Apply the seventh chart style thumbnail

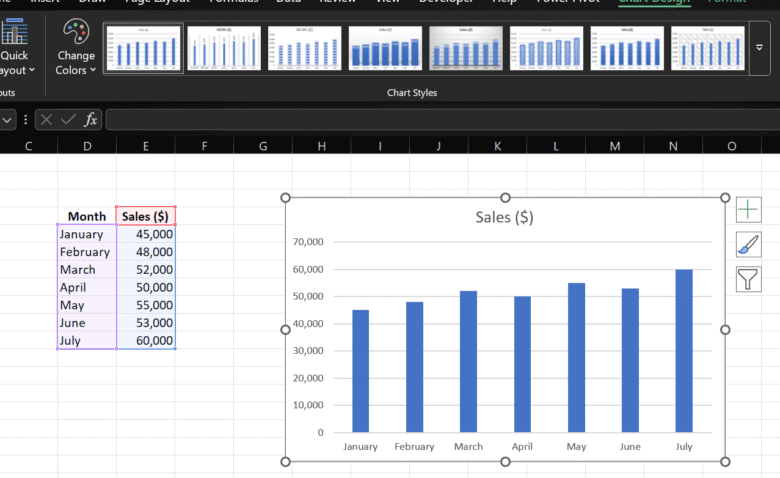(x=627, y=48)
